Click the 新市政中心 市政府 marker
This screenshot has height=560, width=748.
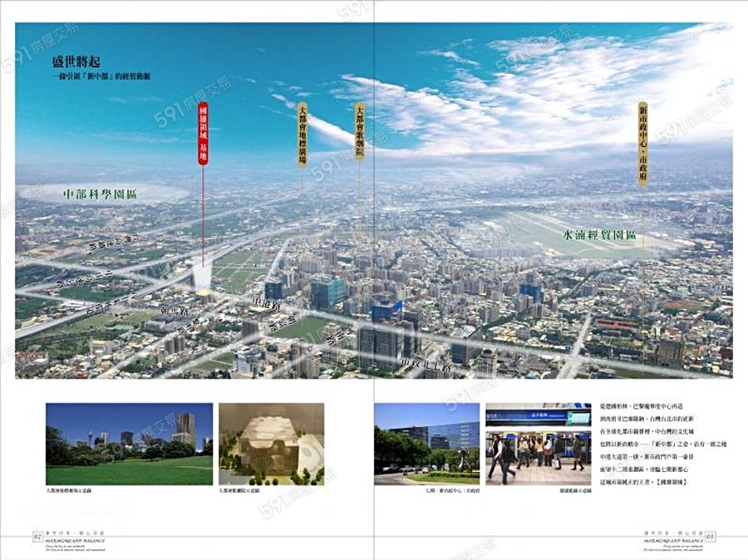tap(642, 144)
